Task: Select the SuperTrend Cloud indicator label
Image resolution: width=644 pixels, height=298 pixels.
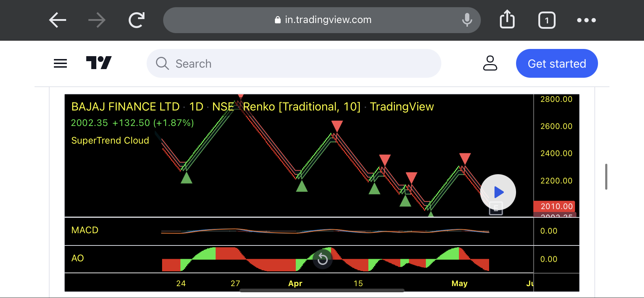Action: click(x=110, y=140)
